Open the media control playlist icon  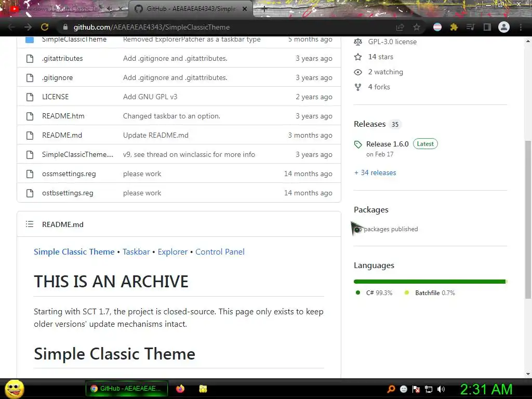[x=470, y=27]
